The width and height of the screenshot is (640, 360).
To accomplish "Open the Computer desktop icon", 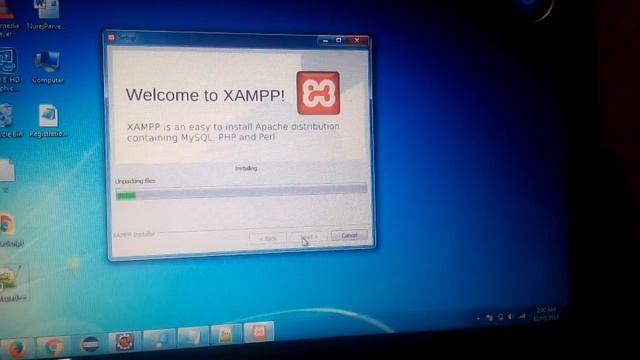I will [x=47, y=67].
